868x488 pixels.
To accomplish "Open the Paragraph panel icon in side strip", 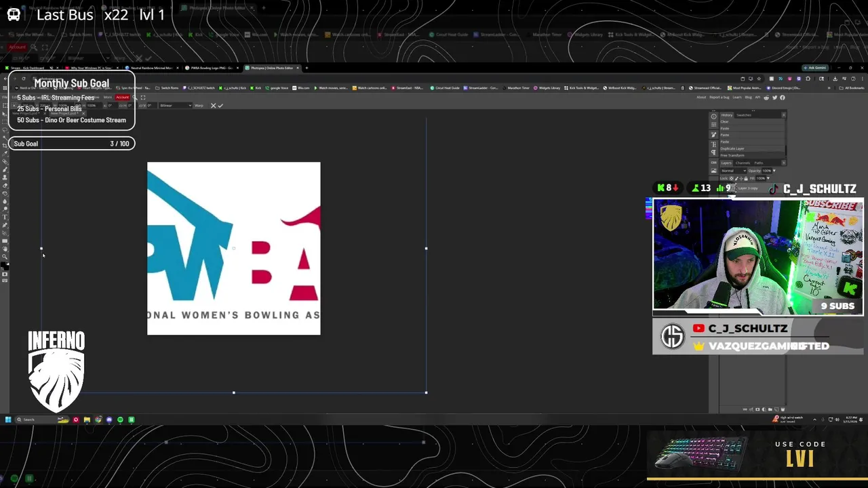I will [713, 152].
